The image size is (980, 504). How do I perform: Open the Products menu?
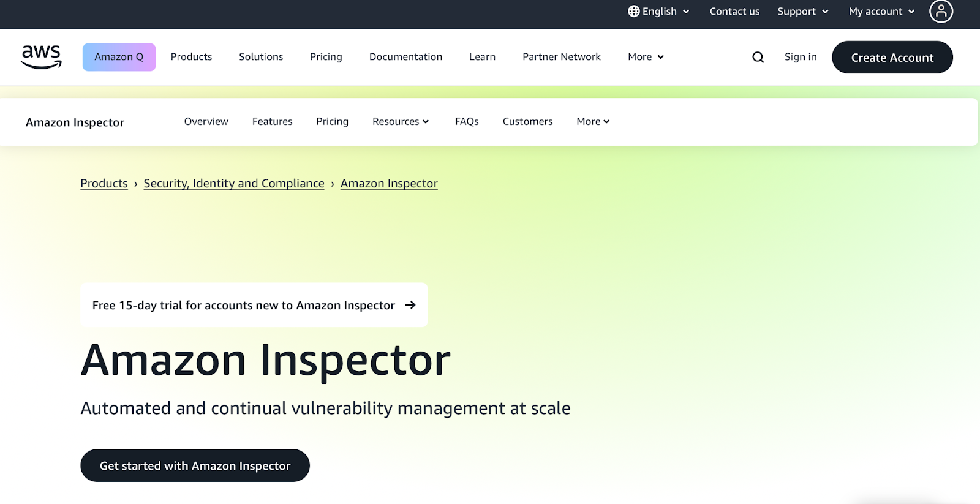[x=191, y=57]
